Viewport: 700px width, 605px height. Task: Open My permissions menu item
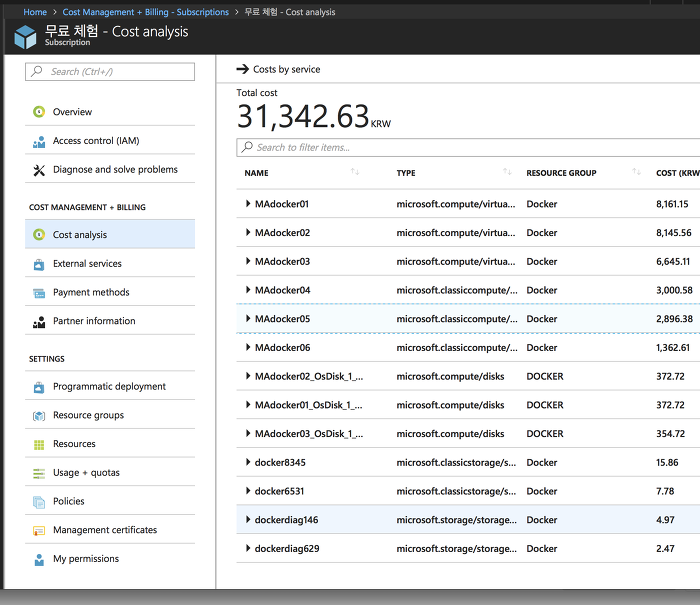tap(110, 559)
